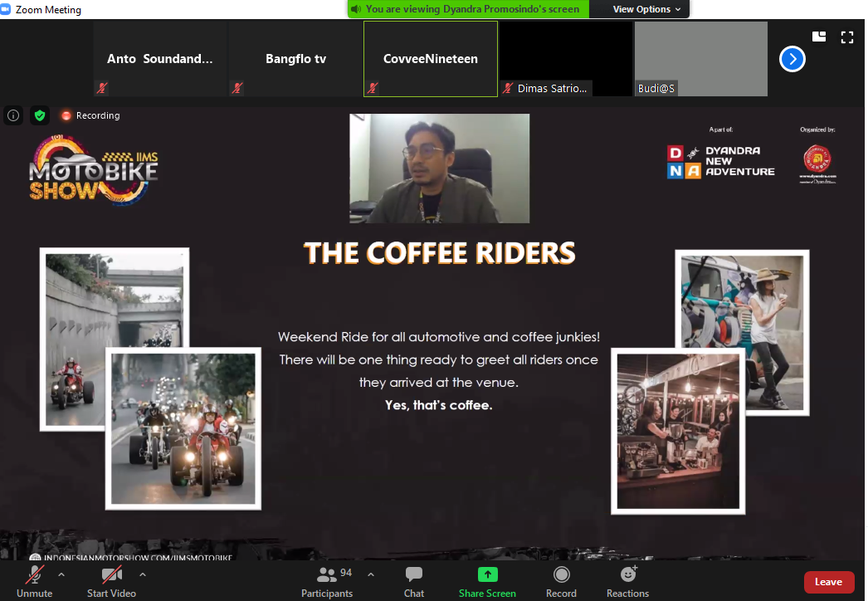
Task: Toggle Start Video on
Action: pyautogui.click(x=111, y=581)
